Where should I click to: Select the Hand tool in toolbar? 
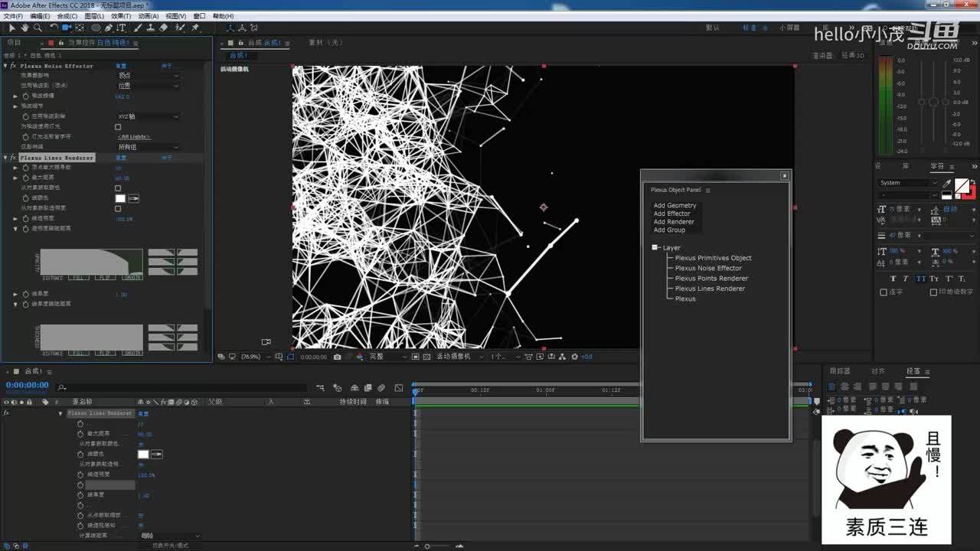click(24, 28)
